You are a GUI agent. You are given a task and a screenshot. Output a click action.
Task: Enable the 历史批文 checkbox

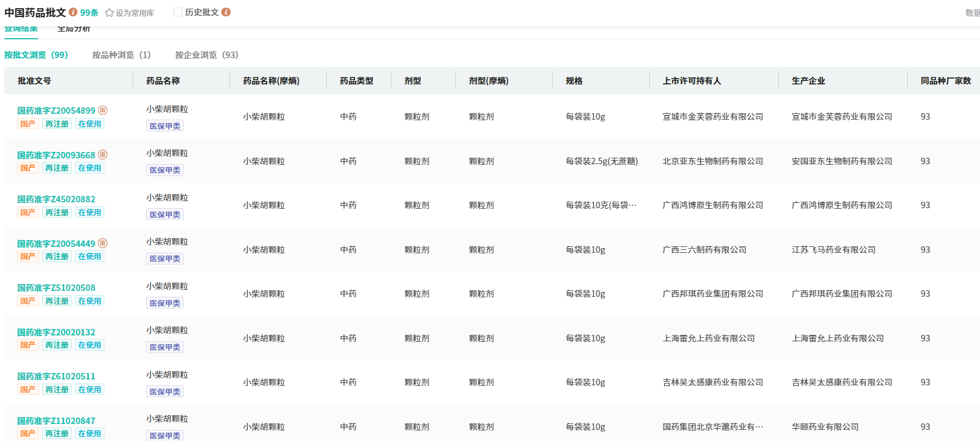point(178,12)
